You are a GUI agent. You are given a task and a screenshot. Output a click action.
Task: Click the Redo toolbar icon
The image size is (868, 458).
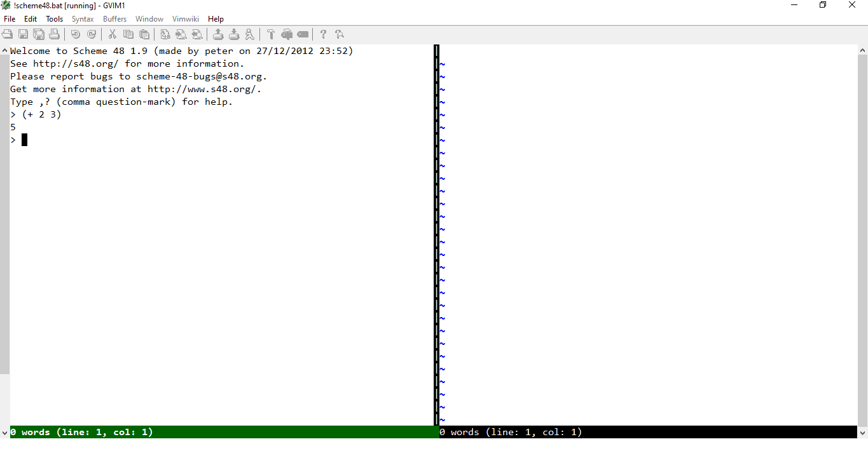[92, 34]
